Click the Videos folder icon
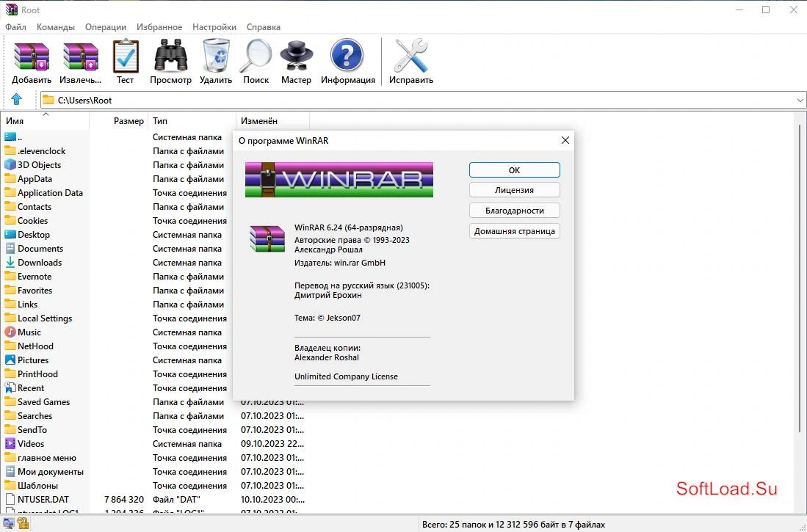Viewport: 807px width, 532px height. coord(10,443)
